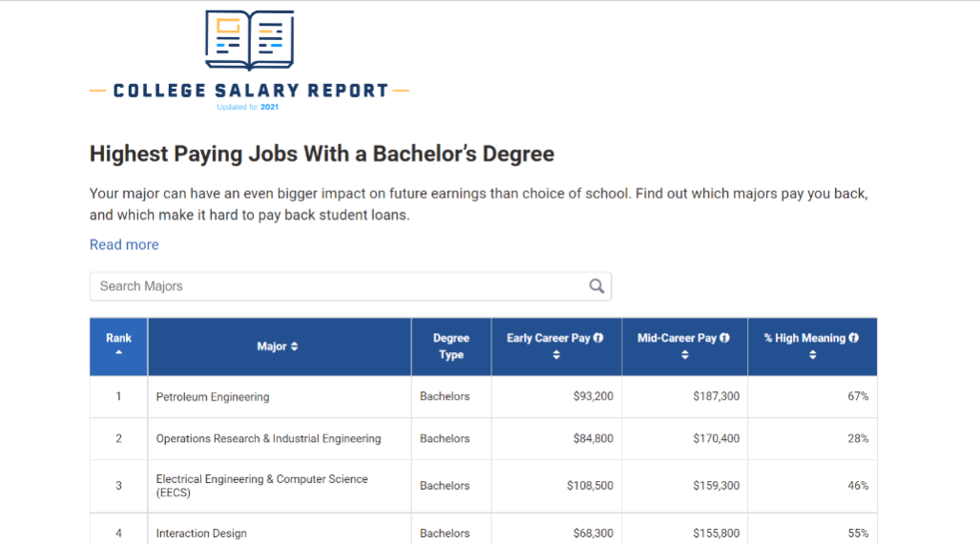980x545 pixels.
Task: Select the Petroleum Engineering major row
Action: (x=213, y=397)
